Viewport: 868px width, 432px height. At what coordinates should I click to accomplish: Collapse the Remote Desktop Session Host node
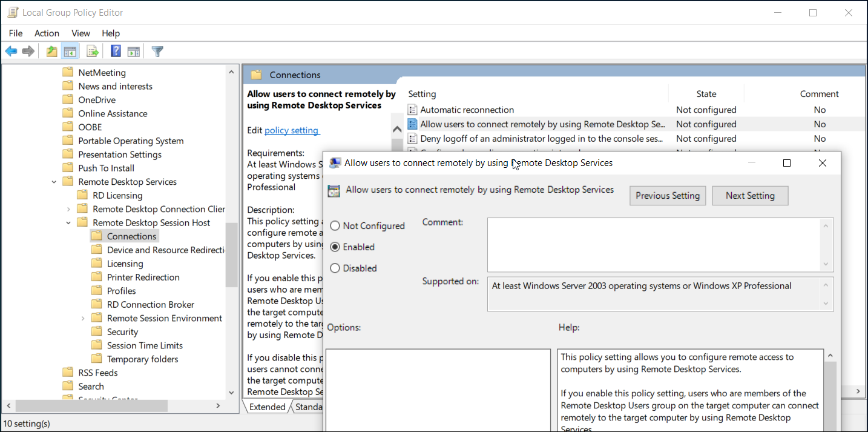(x=68, y=222)
